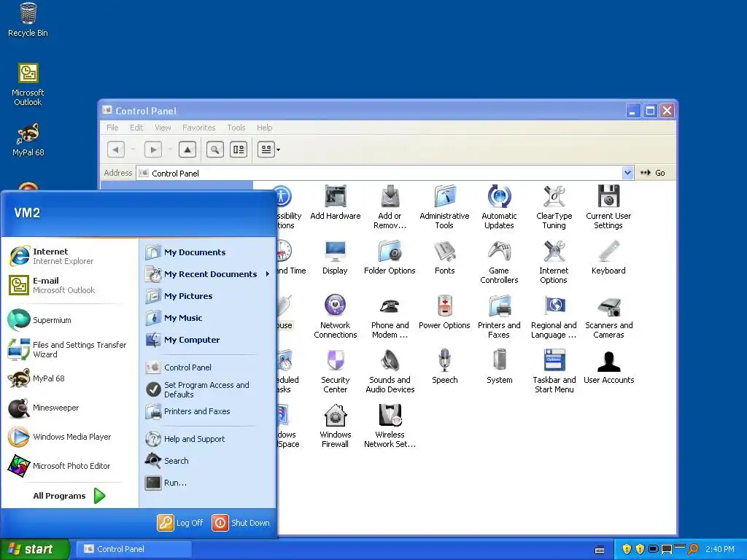Open Power Options icon
Screen dimensions: 747x560
444,312
